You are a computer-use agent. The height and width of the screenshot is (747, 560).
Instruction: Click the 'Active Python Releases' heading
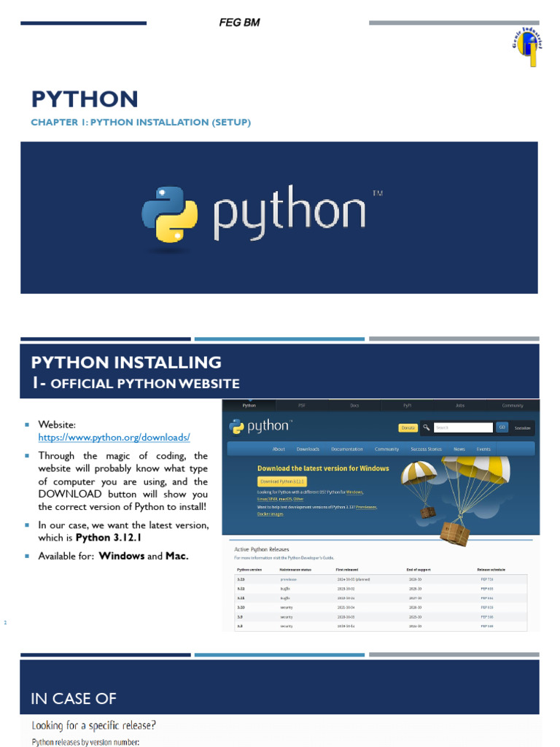tap(262, 549)
